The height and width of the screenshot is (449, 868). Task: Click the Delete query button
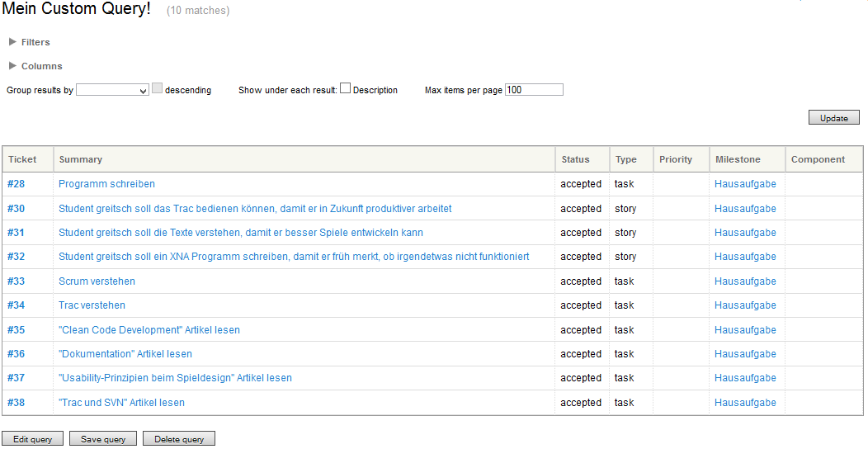pyautogui.click(x=179, y=439)
